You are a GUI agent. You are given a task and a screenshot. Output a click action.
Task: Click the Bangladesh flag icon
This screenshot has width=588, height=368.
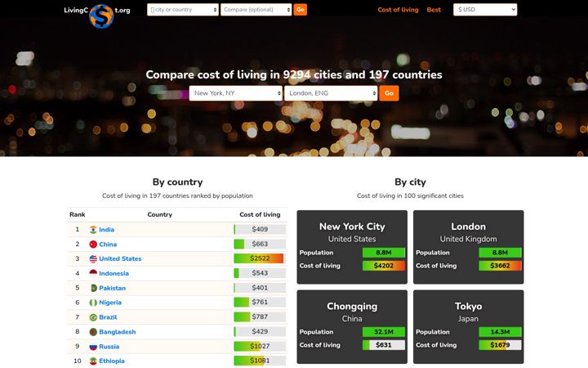pyautogui.click(x=93, y=332)
